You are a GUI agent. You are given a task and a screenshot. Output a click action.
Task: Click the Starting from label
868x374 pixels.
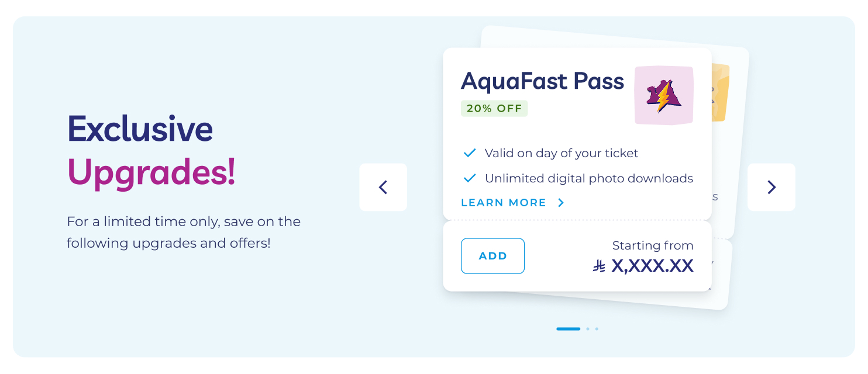click(653, 245)
